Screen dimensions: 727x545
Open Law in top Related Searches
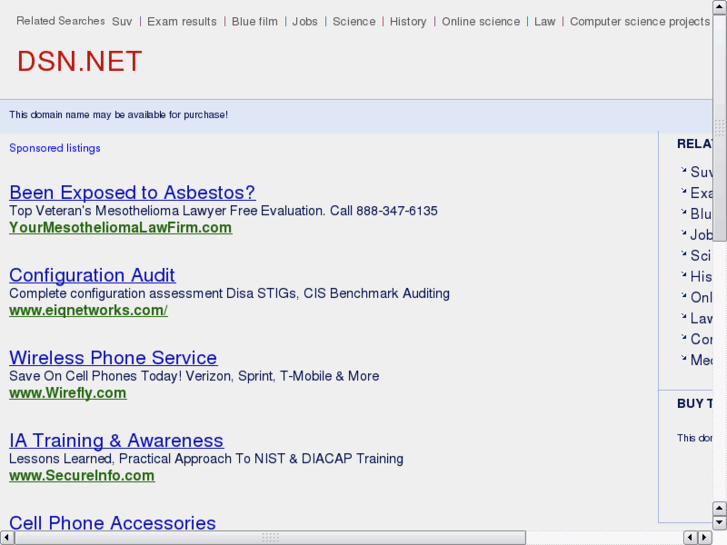544,22
